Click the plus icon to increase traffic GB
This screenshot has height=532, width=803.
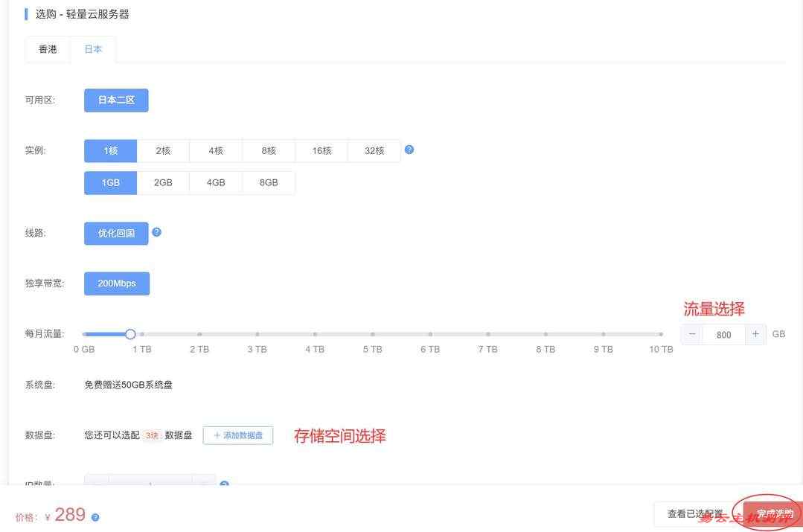(x=755, y=334)
